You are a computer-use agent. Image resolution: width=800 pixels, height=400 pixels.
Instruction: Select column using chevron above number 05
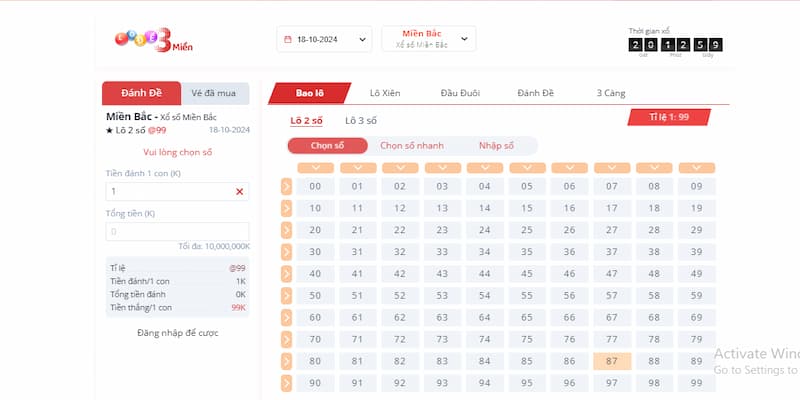click(527, 167)
